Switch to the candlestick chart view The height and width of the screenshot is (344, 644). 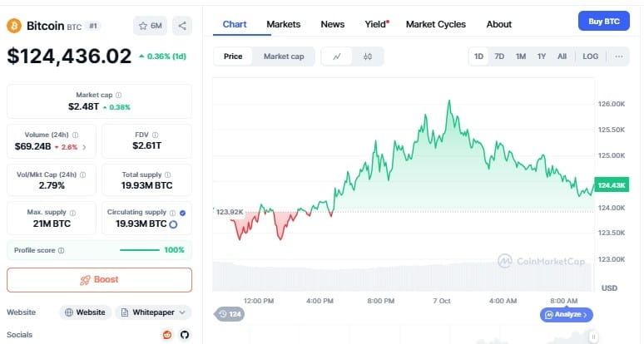click(367, 57)
